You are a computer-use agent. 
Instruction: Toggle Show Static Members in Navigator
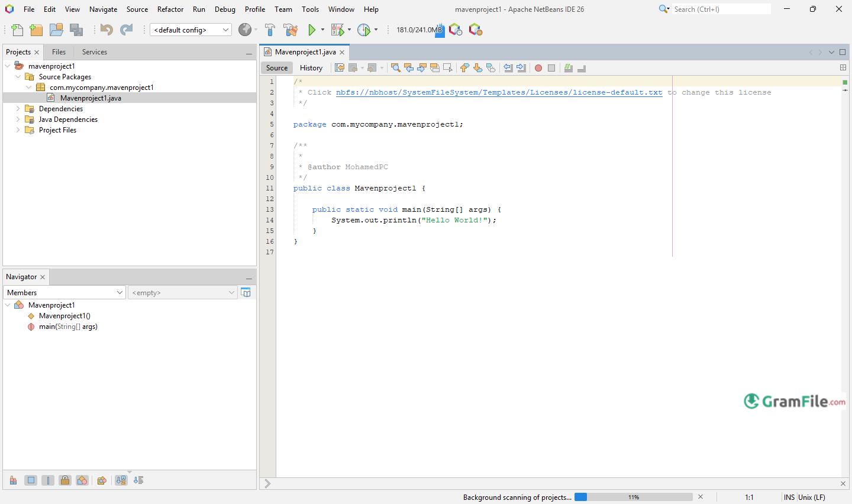point(48,480)
